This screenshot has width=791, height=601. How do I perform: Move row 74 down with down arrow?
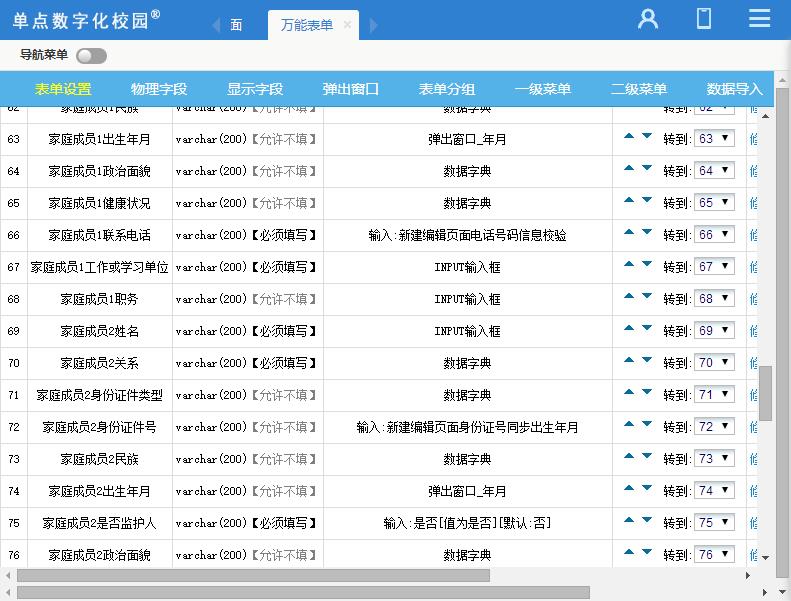[647, 489]
